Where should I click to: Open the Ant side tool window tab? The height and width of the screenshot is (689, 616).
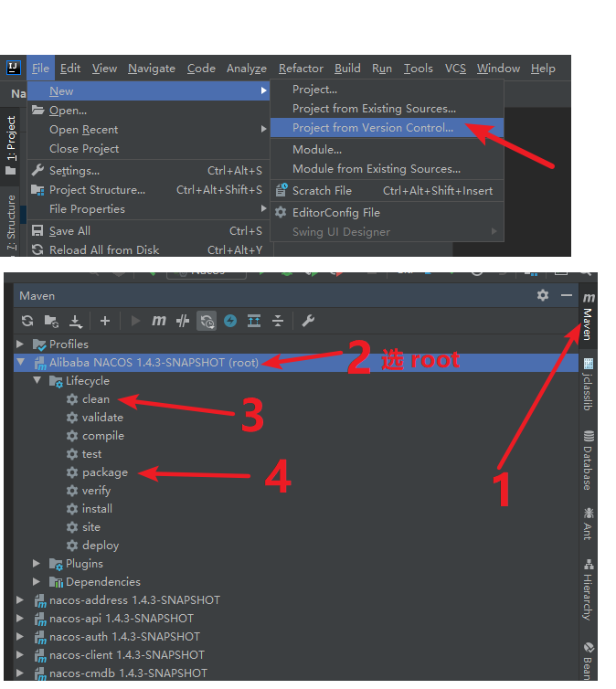(x=588, y=524)
